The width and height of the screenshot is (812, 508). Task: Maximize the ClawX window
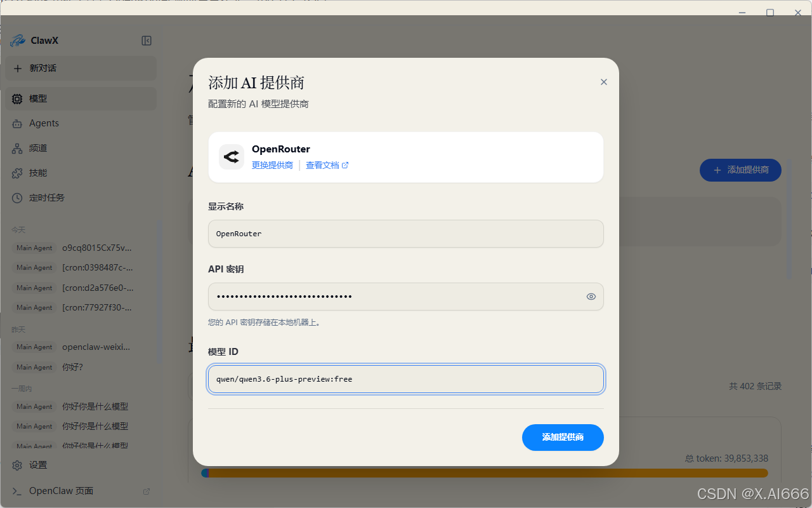770,13
